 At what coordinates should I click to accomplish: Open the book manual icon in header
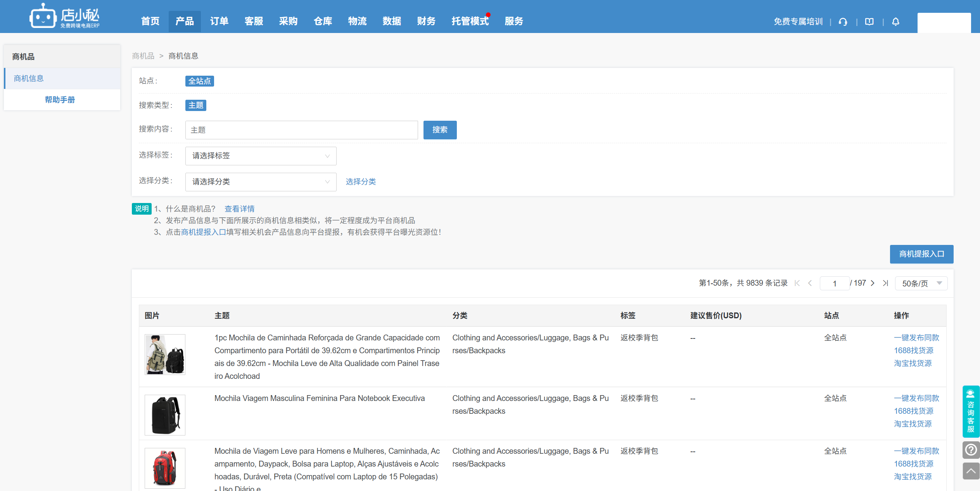(869, 22)
